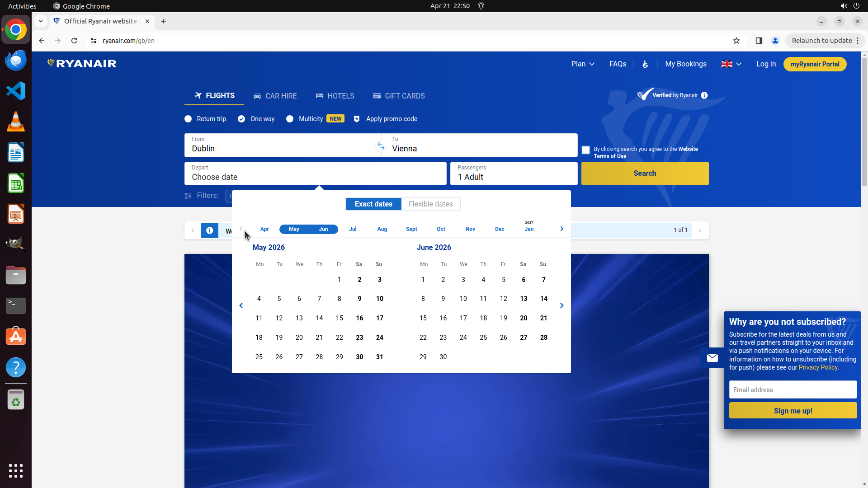Click the Email address field

point(793,389)
